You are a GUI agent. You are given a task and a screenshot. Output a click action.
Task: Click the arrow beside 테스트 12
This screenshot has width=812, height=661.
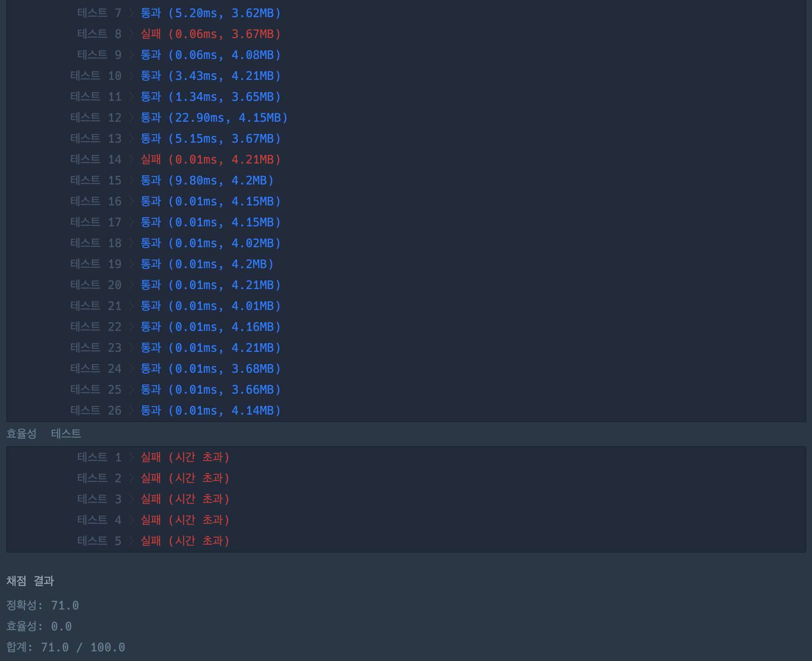[131, 118]
